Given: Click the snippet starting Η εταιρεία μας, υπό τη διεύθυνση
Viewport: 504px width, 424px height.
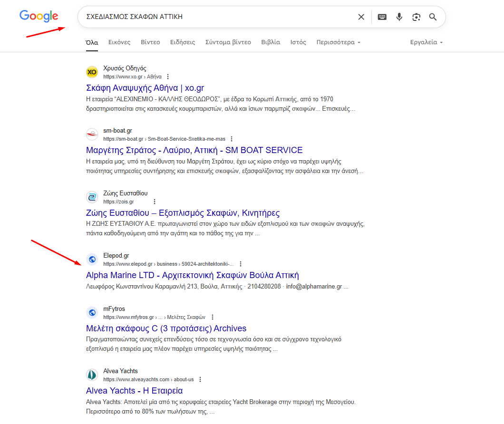Looking at the screenshot, I should pyautogui.click(x=225, y=166).
